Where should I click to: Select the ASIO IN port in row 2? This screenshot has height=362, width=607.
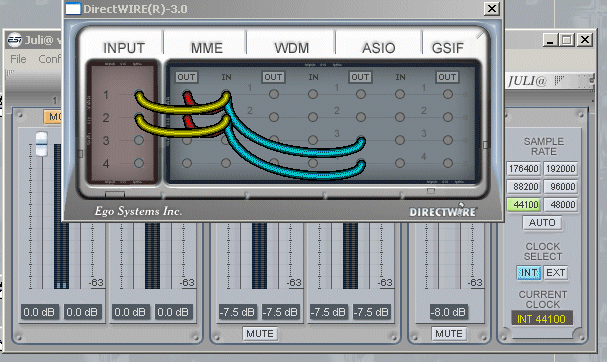point(400,117)
